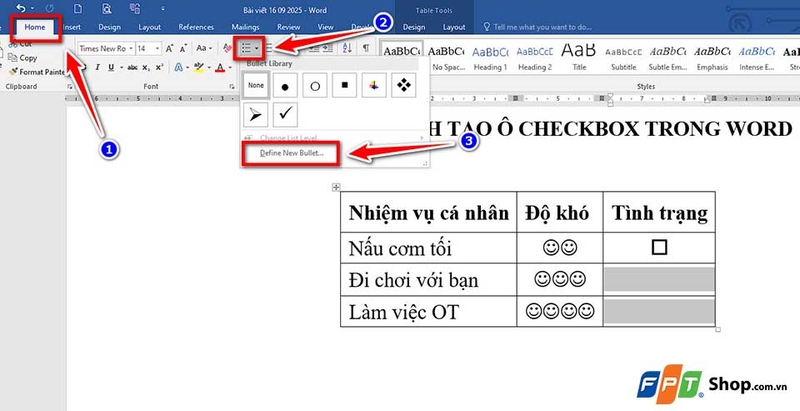Choose the checkmark bullet
This screenshot has height=411, width=800.
[x=285, y=115]
